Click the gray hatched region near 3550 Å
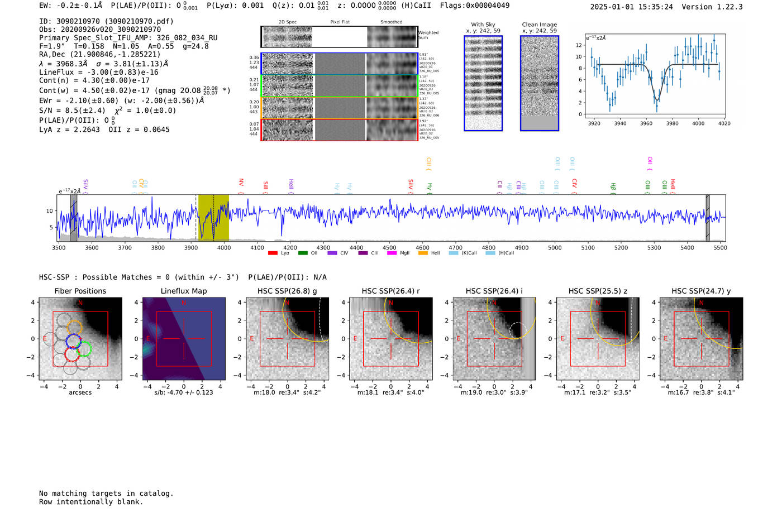Screen dimensions: 782x532 (74, 218)
